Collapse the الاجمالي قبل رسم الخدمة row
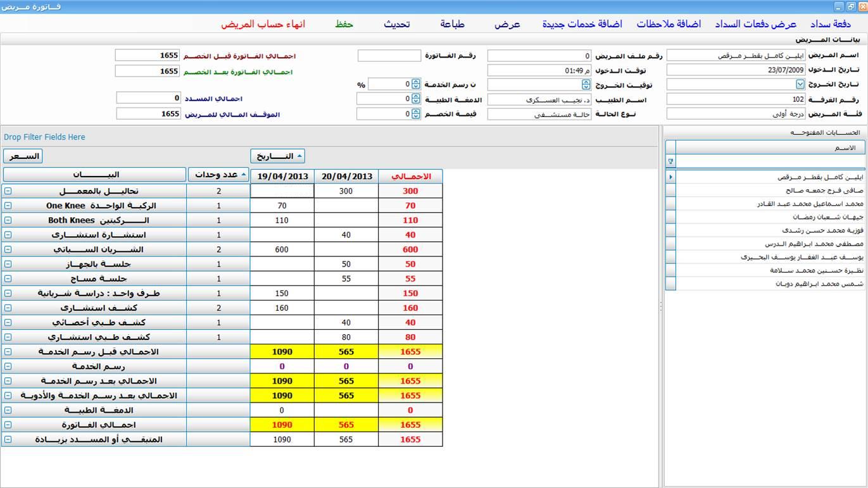 pos(8,351)
